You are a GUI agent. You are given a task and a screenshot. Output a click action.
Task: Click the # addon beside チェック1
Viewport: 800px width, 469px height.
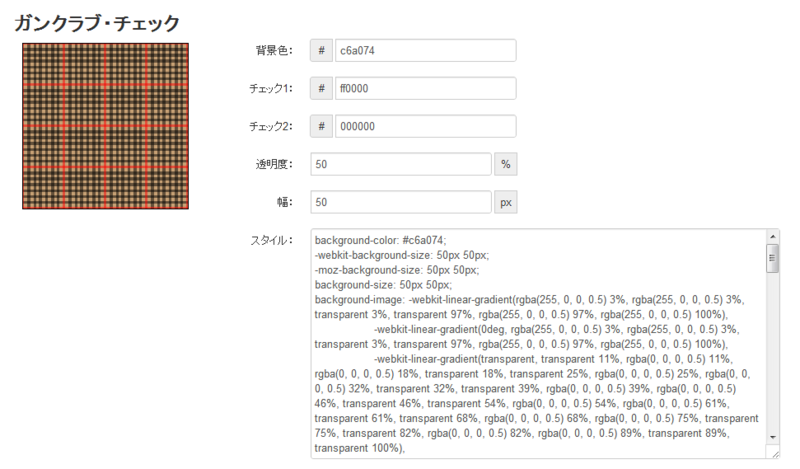coord(321,88)
